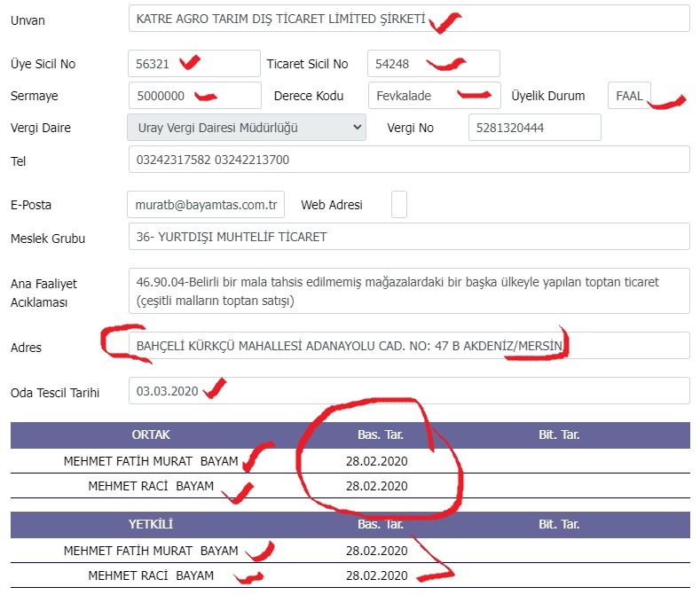
Task: Select YETKİLİ row MEHMET RACİ BAYAM
Action: coord(350,575)
